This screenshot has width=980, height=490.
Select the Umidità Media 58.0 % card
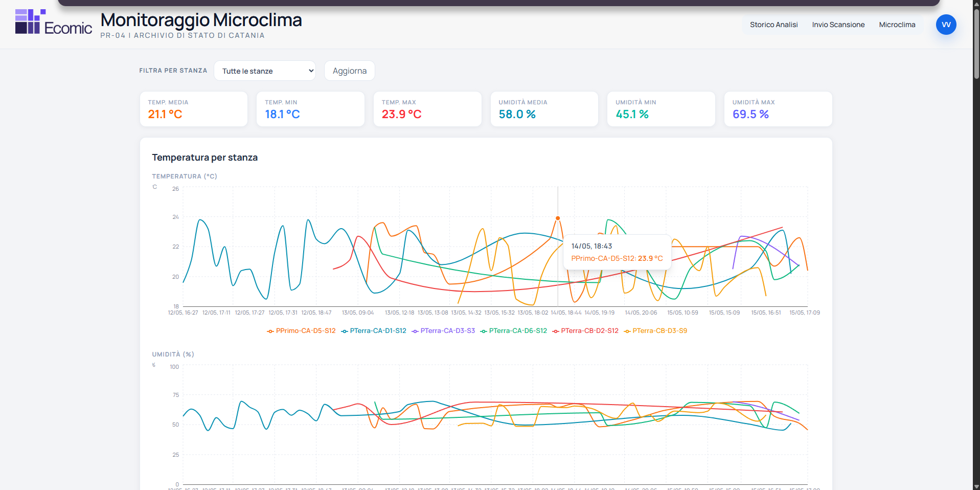[544, 109]
